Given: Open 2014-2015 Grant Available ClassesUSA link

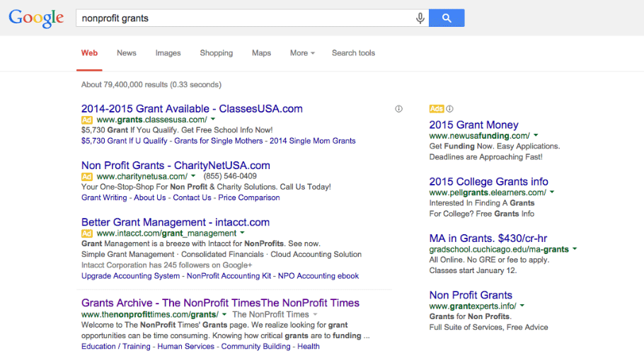Looking at the screenshot, I should 192,109.
